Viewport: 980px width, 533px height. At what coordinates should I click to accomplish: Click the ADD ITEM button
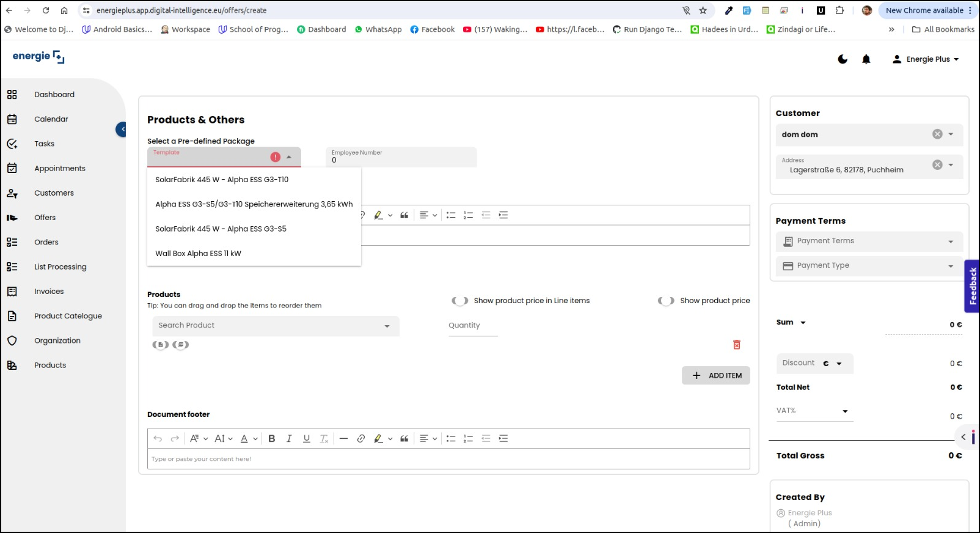click(716, 376)
